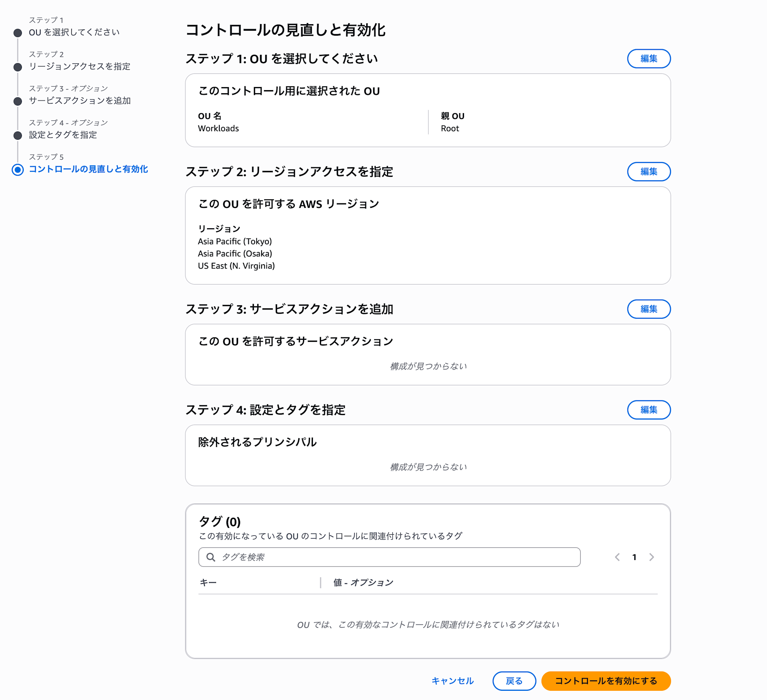Click the search magnifier icon in tag search
The image size is (767, 700).
pyautogui.click(x=211, y=557)
